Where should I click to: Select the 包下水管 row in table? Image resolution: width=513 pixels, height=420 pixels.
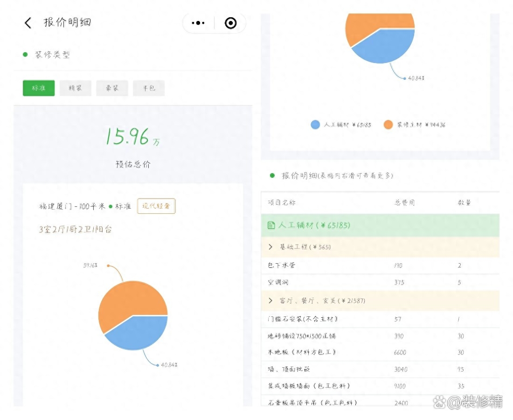click(380, 265)
